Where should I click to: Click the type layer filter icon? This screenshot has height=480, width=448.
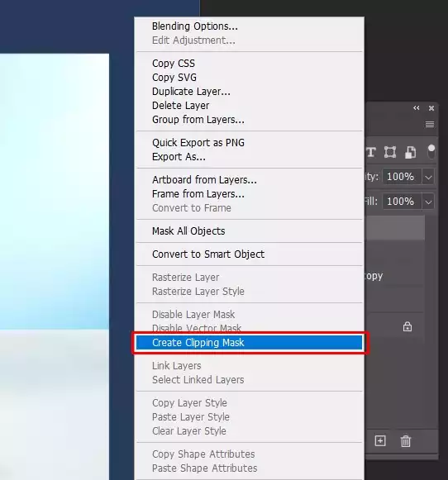coord(371,152)
